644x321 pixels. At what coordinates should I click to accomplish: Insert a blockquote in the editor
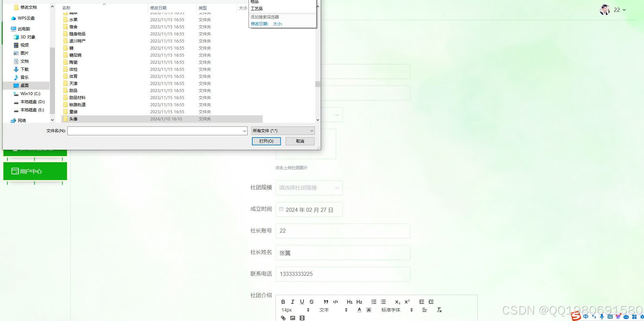(326, 302)
